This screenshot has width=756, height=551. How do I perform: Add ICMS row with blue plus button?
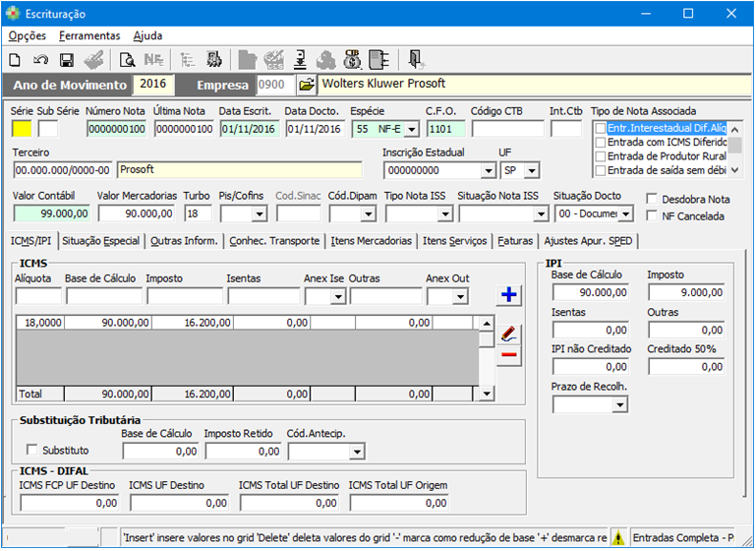click(509, 295)
